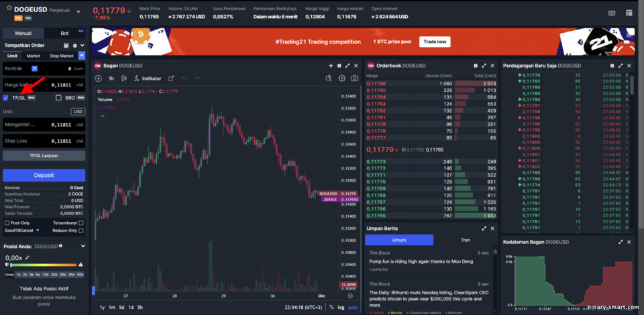Select the Limit order tab
Screen dimensions: 644x315
click(x=12, y=56)
